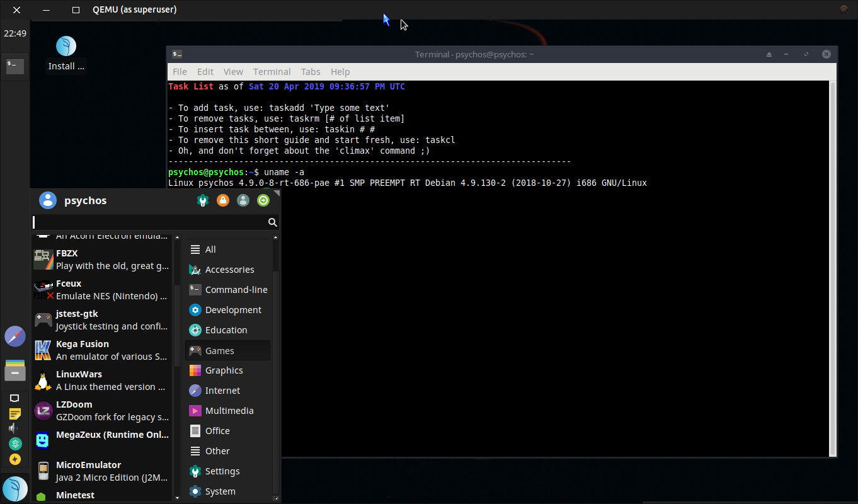Open the compass web browser panel icon
This screenshot has width=858, height=504.
pos(15,336)
